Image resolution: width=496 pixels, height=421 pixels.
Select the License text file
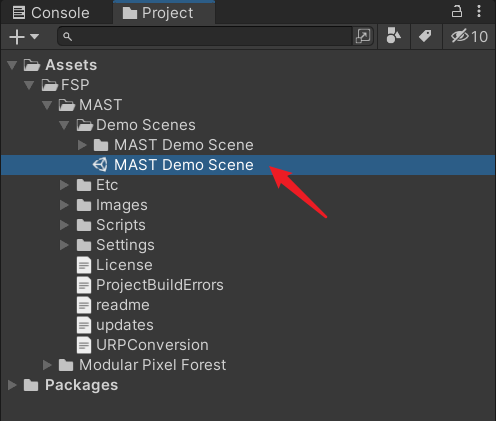tap(124, 265)
